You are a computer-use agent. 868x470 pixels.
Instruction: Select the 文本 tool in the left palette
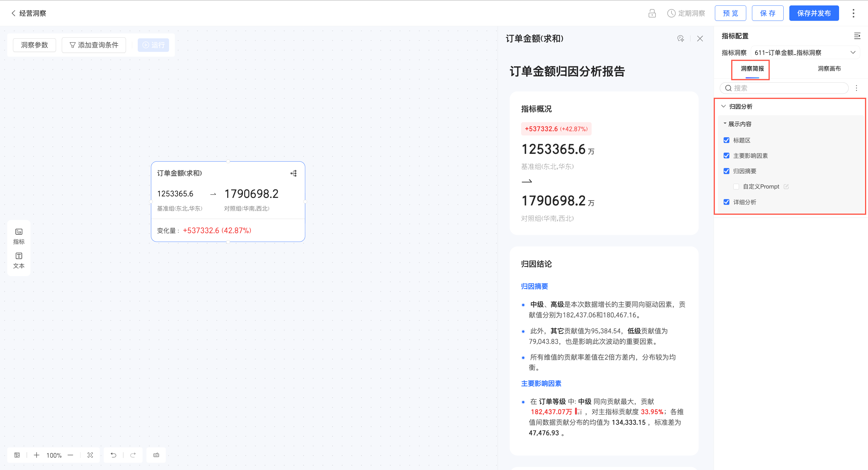19,260
